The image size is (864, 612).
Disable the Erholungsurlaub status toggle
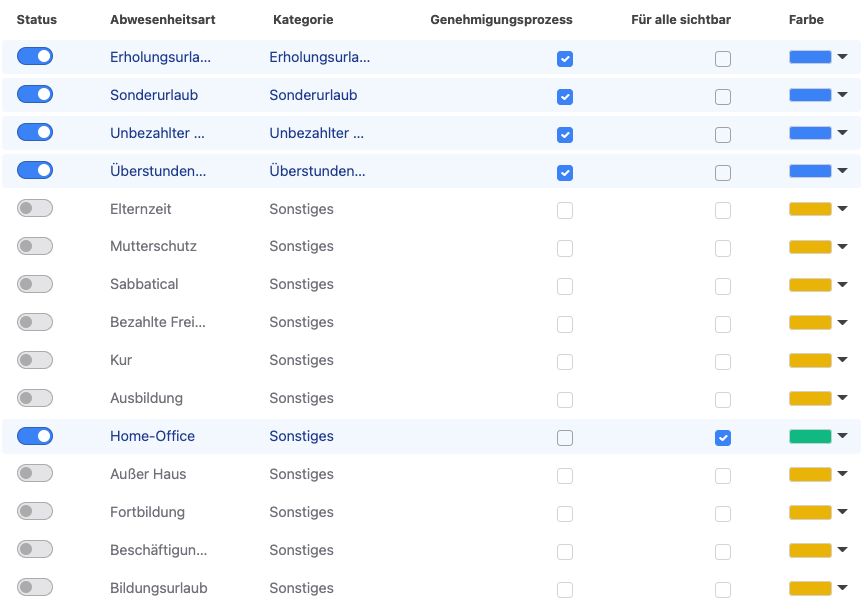(x=35, y=56)
